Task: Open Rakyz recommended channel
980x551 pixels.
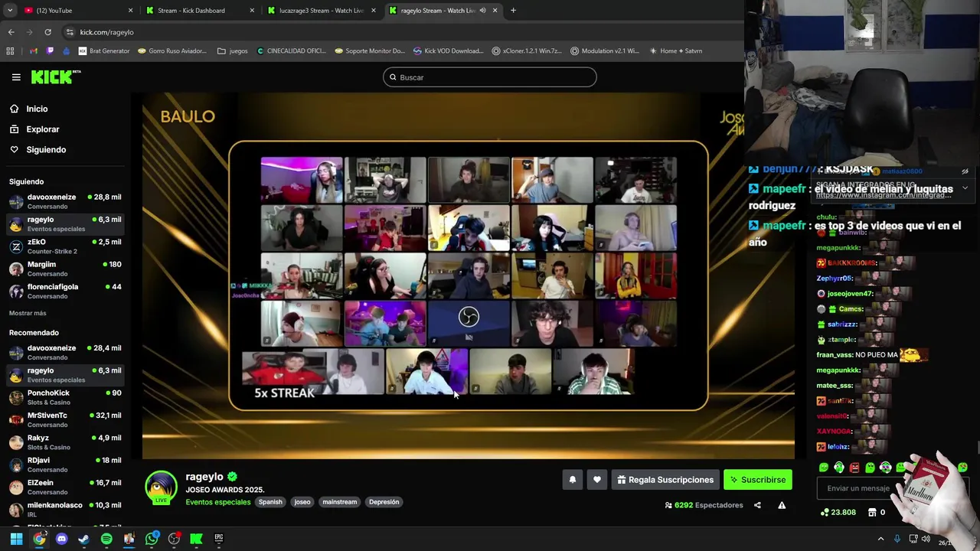Action: (65, 442)
